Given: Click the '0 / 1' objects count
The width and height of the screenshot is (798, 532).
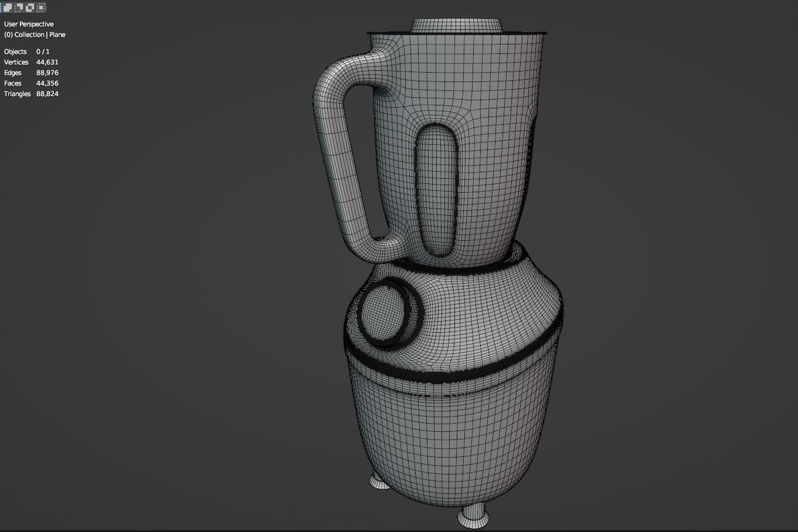Looking at the screenshot, I should 43,52.
